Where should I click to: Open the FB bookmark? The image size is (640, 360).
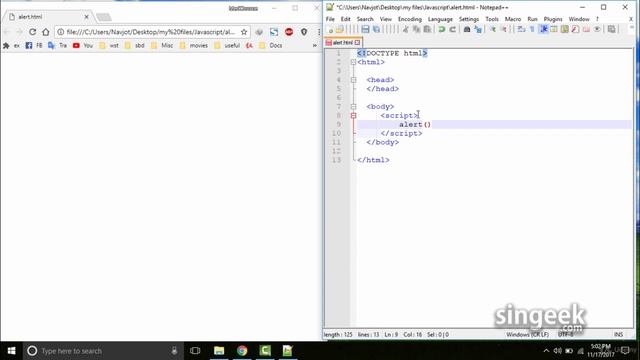coord(34,46)
